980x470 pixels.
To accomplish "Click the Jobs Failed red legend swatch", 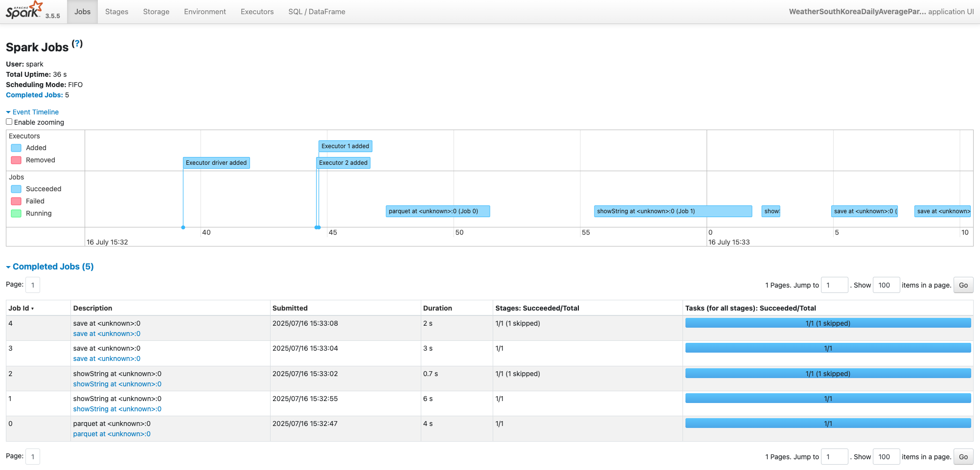I will point(16,201).
